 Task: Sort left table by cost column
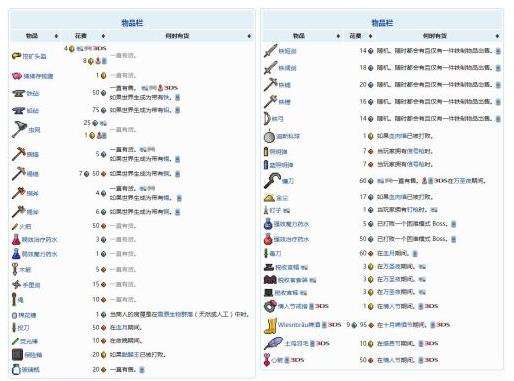(103, 36)
